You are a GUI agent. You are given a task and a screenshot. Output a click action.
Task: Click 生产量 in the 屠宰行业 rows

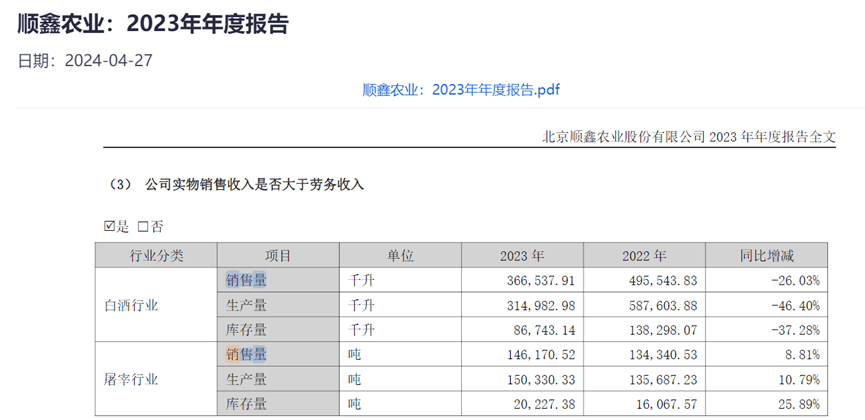(246, 379)
